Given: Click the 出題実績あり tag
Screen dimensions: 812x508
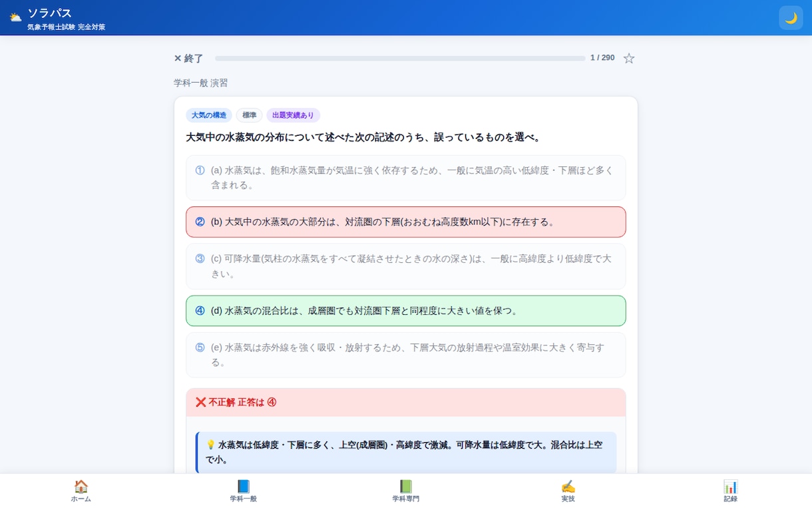Looking at the screenshot, I should click(294, 115).
